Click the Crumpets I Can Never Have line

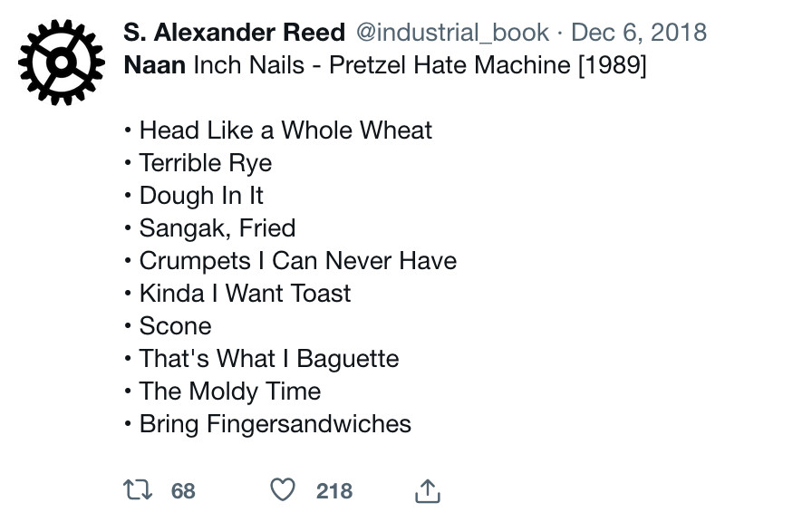[x=298, y=260]
